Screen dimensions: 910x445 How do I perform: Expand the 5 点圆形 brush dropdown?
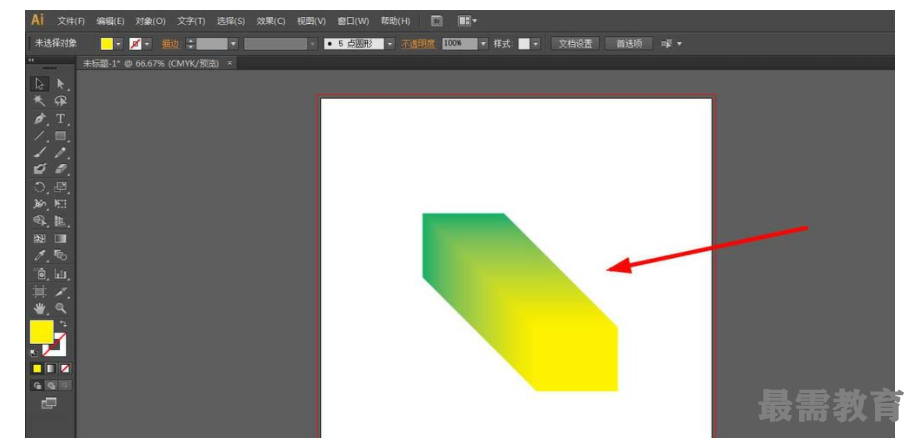click(x=390, y=44)
